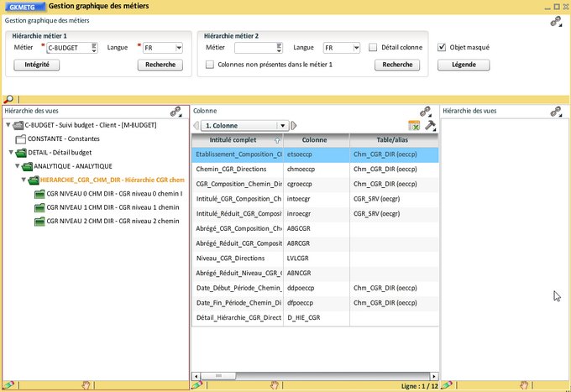Click the spreadsheet export icon above the table
Screen dimensions: 571x392
coord(414,125)
